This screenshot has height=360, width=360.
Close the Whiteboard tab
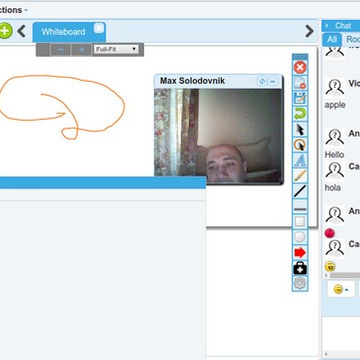(x=99, y=28)
